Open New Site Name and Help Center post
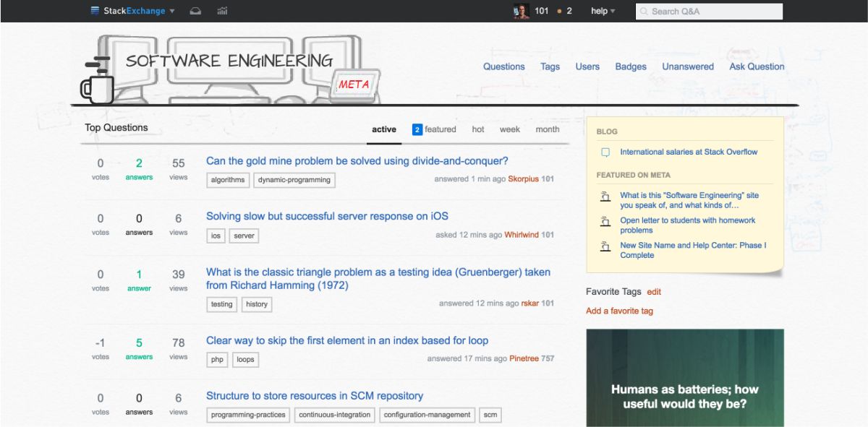Viewport: 868px width, 427px height. click(693, 250)
